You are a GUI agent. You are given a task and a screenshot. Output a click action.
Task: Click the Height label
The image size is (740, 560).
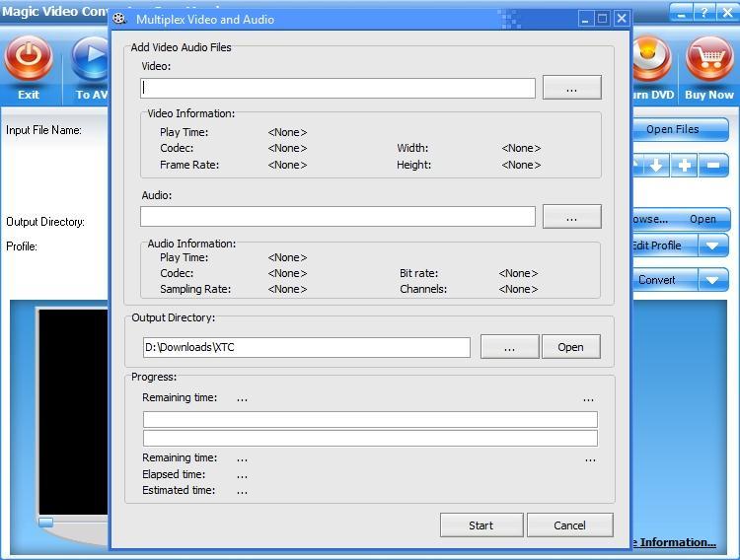tap(413, 165)
